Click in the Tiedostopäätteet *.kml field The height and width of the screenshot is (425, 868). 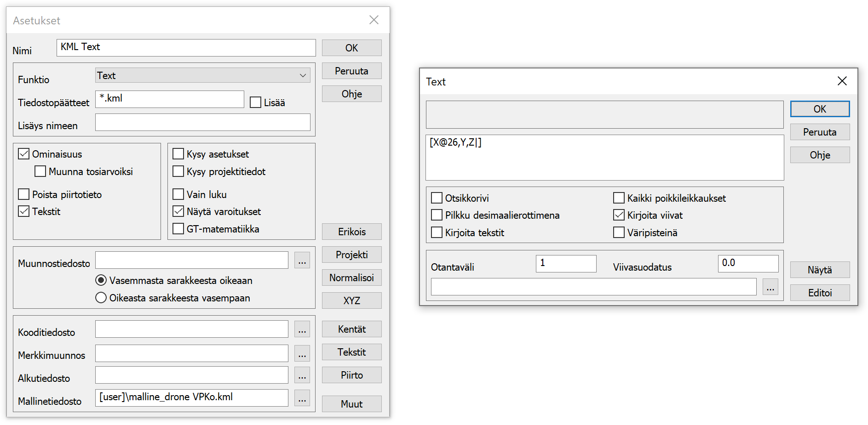169,99
